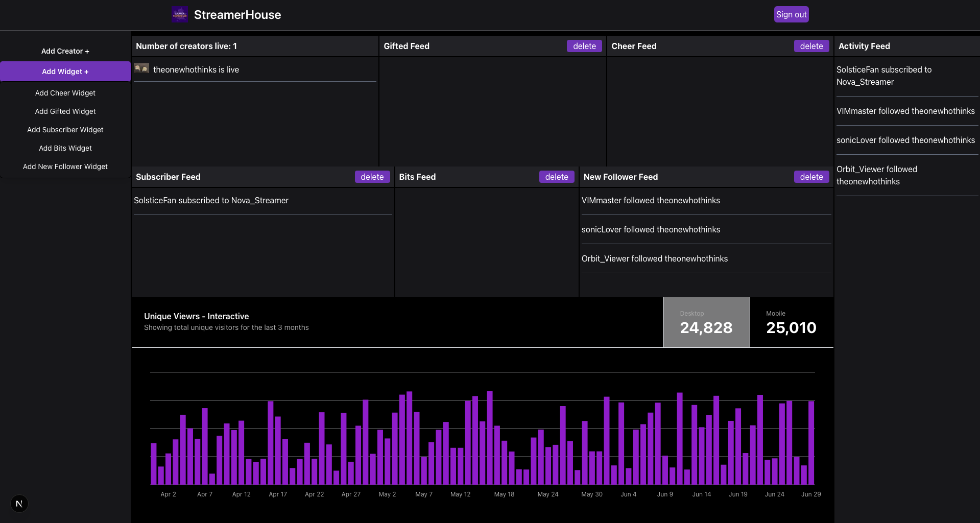Select Add Bits Widget
This screenshot has height=523, width=980.
coord(65,148)
